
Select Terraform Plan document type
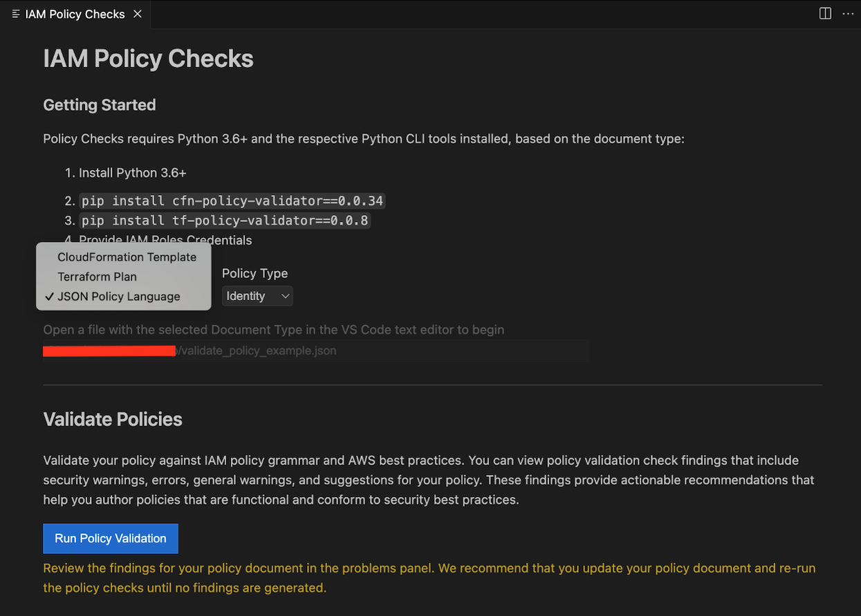(x=97, y=276)
